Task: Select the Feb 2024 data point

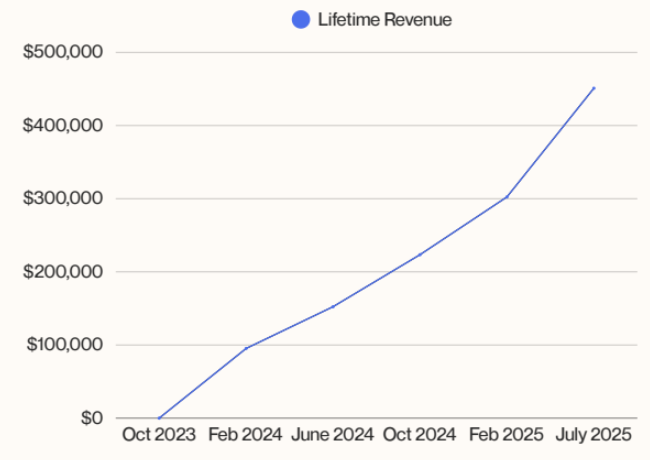Action: point(246,348)
